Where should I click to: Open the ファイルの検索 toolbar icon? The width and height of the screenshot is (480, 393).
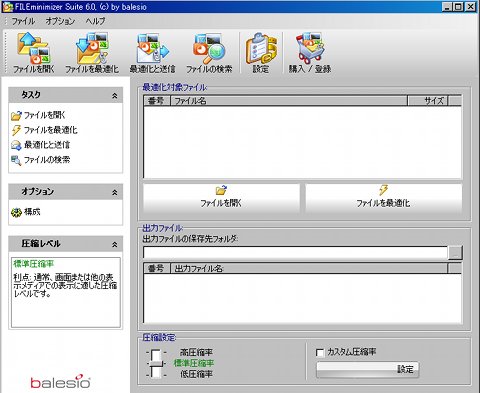click(x=209, y=52)
